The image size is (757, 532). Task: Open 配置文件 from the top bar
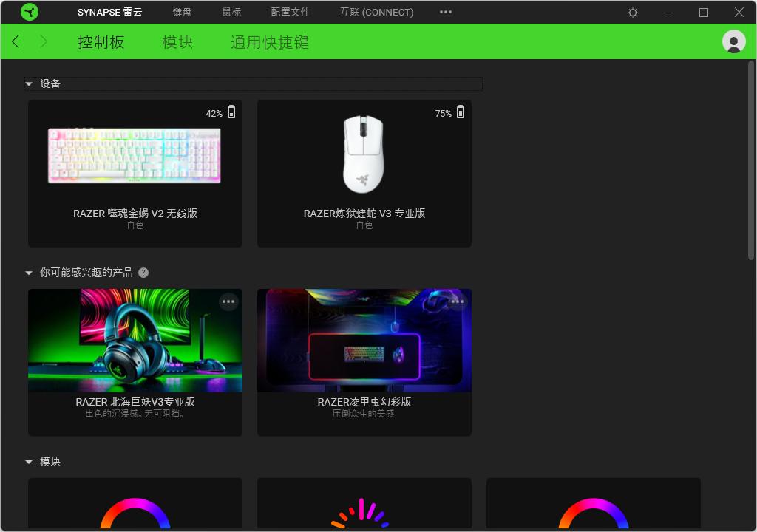pyautogui.click(x=291, y=12)
